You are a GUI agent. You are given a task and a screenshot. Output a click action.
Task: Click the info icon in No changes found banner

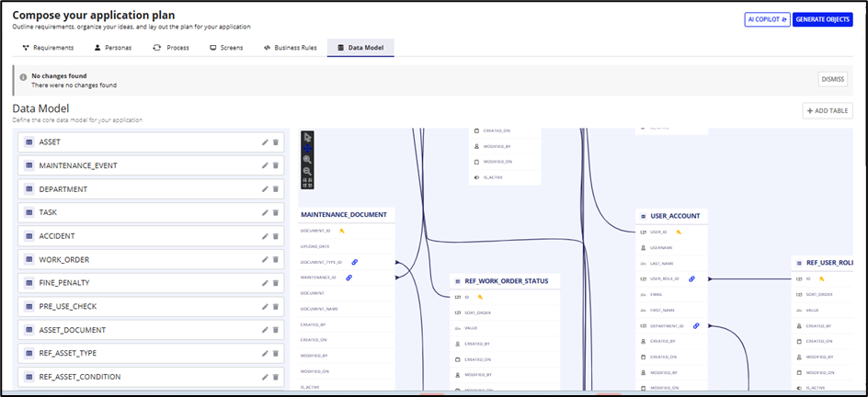tap(23, 77)
